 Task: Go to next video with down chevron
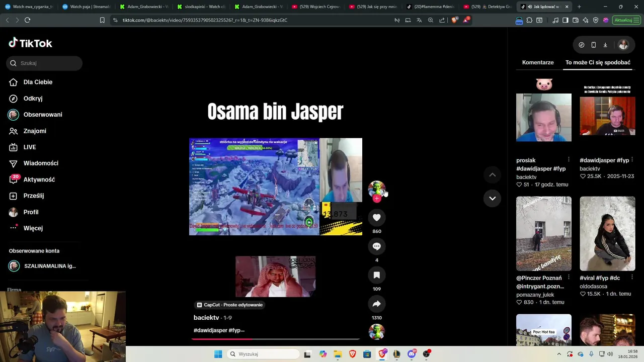coord(493,198)
